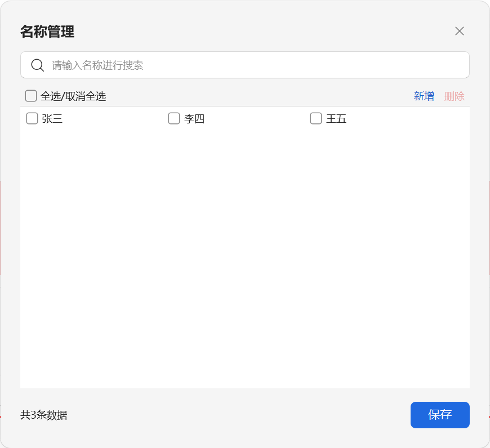Check the 张三 checkbox

pyautogui.click(x=32, y=118)
